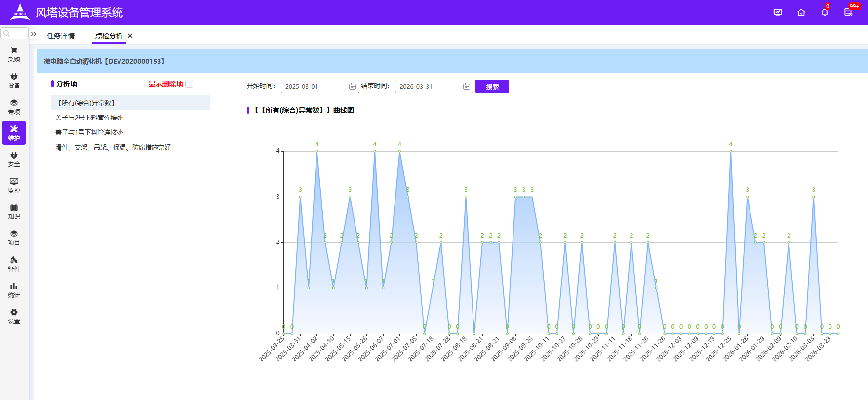Open the 设置 settings gear icon
The height and width of the screenshot is (400, 868).
pos(14,316)
